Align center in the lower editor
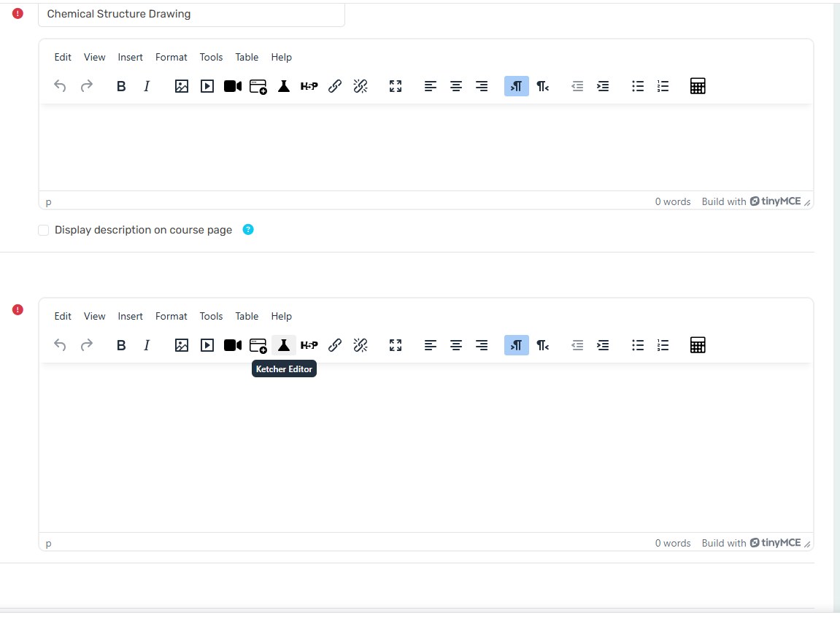Viewport: 840px width, 621px height. click(456, 345)
